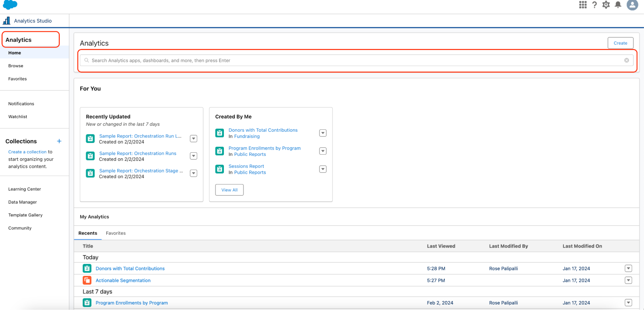Click the orange Actionable Segmentation dashboard icon
This screenshot has height=310, width=644.
(x=87, y=280)
